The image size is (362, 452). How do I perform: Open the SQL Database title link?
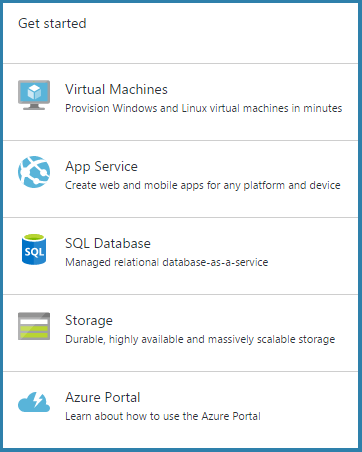[108, 243]
